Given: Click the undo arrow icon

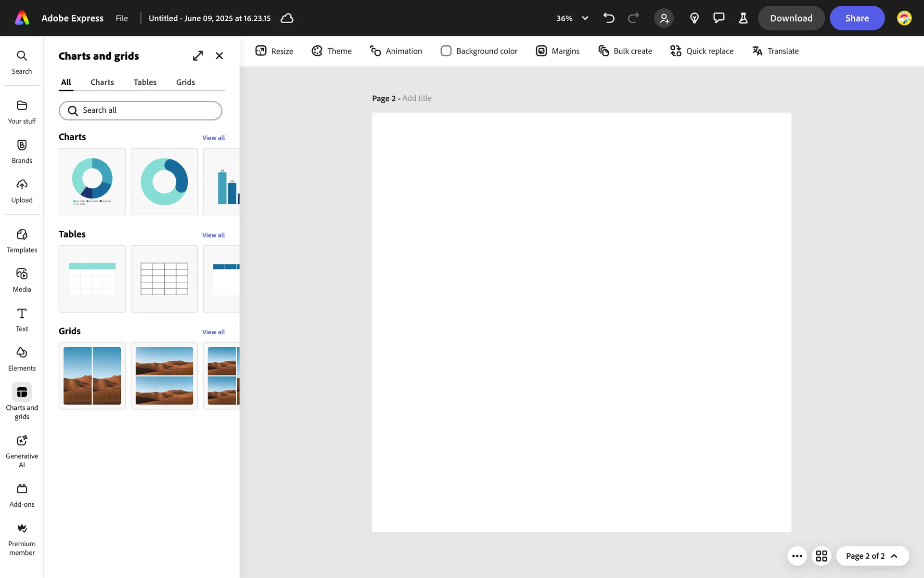Looking at the screenshot, I should click(609, 18).
